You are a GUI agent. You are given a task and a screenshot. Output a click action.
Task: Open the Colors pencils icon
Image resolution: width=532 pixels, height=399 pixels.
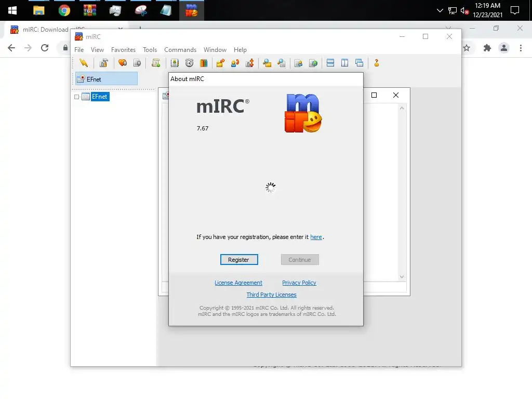(x=204, y=63)
